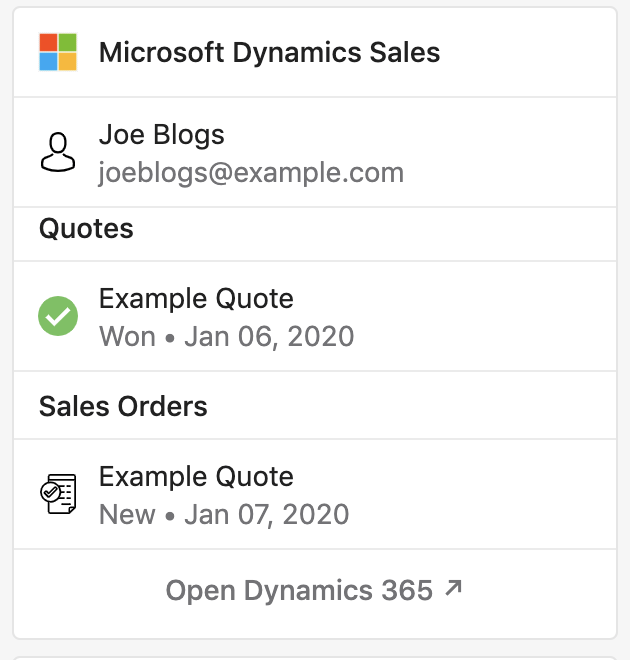
Task: Click the footer row with Open Dynamics 365
Action: point(315,593)
